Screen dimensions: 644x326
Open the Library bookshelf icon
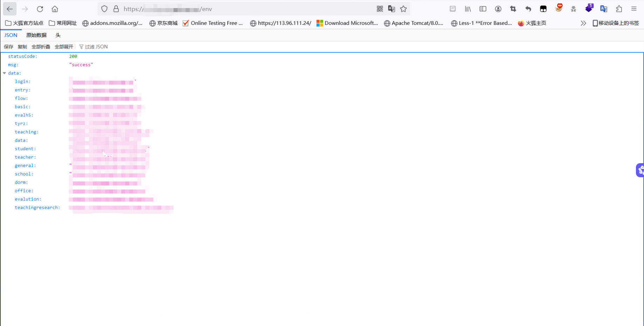468,9
